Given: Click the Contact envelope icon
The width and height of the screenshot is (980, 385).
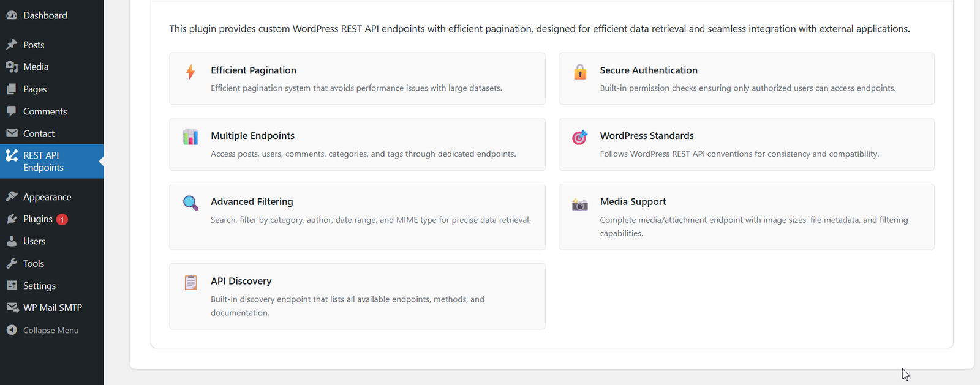Looking at the screenshot, I should pos(12,133).
